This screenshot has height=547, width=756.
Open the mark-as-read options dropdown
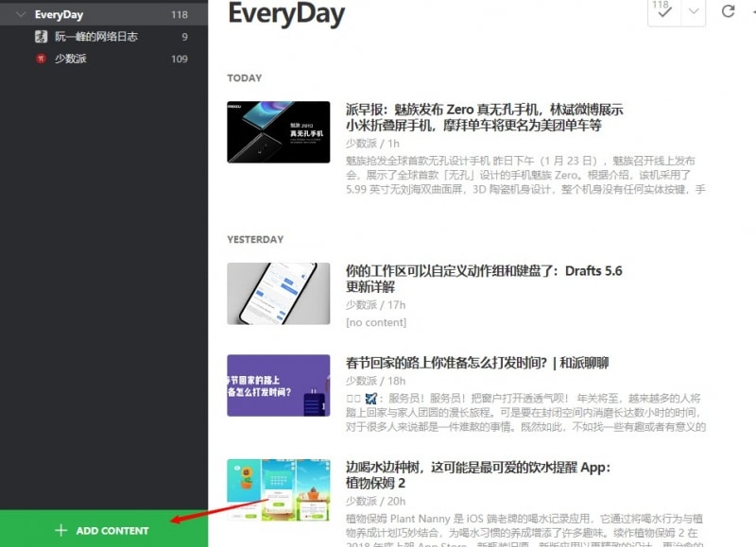tap(694, 12)
